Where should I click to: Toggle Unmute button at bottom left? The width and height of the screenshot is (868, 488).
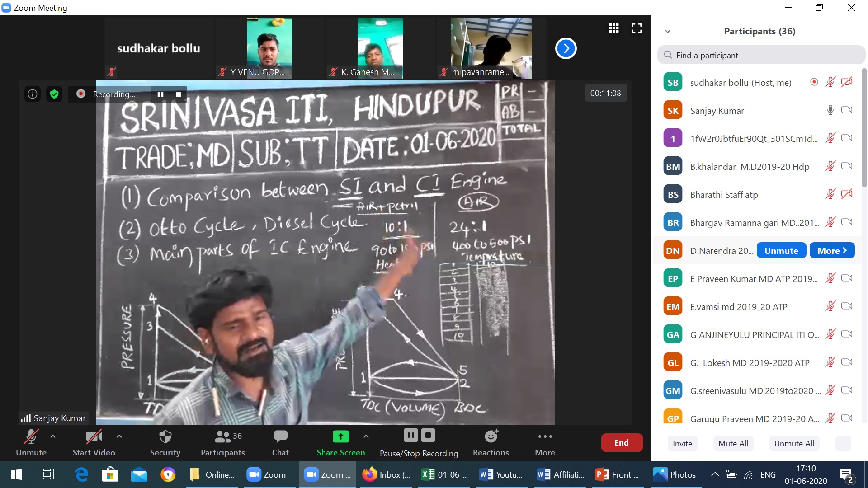coord(30,442)
